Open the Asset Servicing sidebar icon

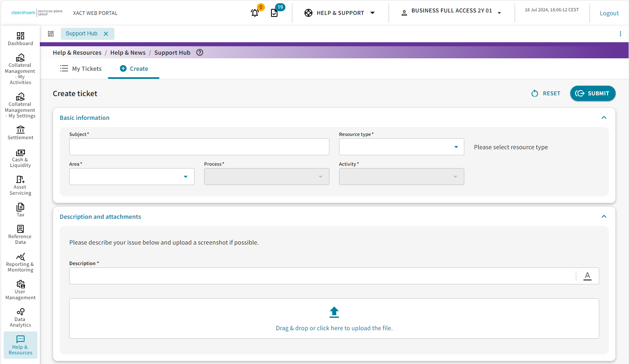[x=20, y=185]
